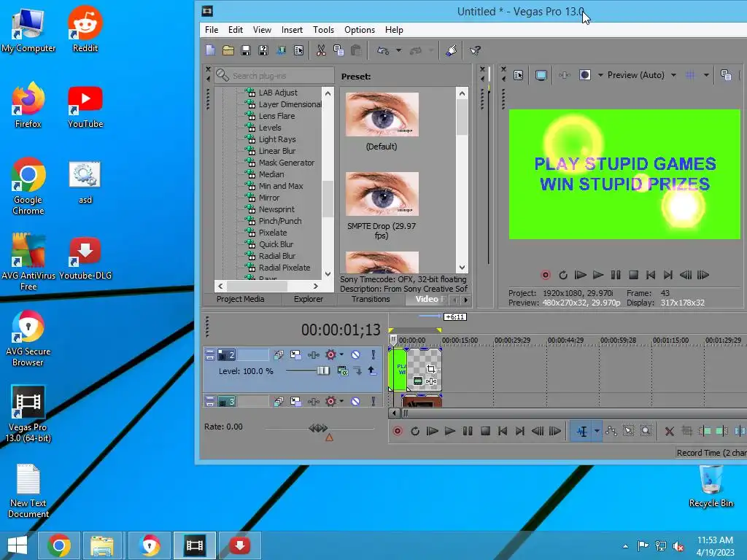Toggle timeline Loop Playback button
Screen dimensions: 747x560
coord(415,431)
